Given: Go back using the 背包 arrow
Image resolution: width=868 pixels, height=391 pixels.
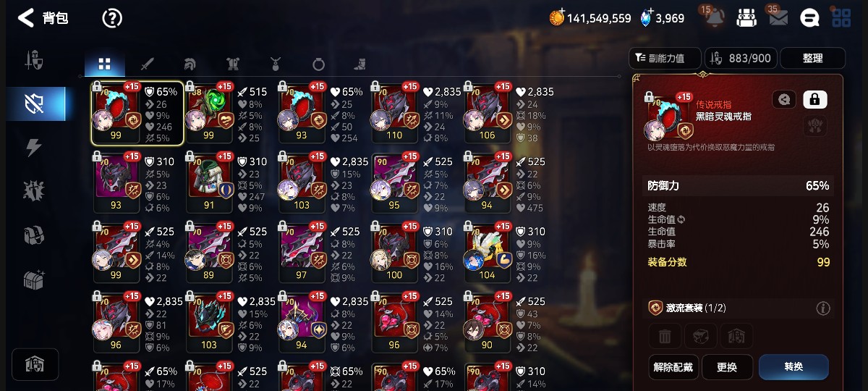Looking at the screenshot, I should click(x=26, y=18).
